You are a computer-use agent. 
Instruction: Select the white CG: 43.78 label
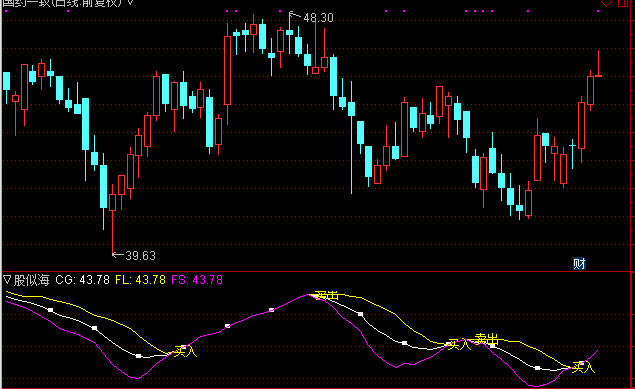point(82,280)
